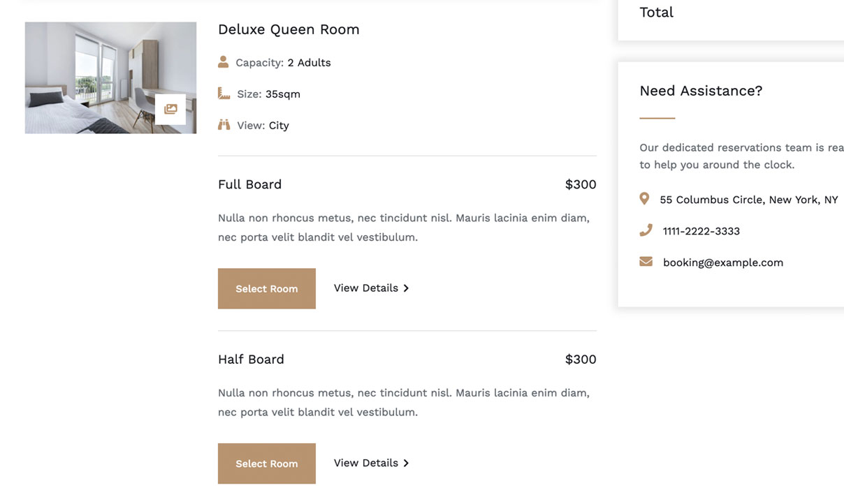
Task: Open the Deluxe Queen Room title
Action: point(289,29)
